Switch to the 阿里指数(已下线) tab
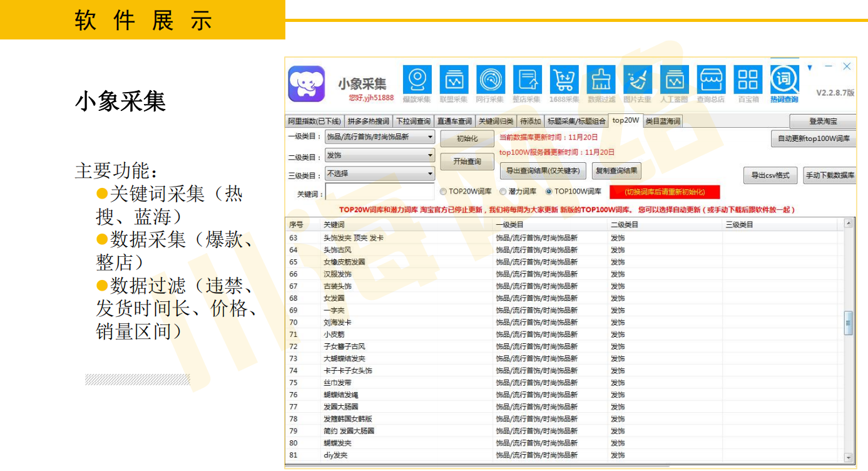This screenshot has height=471, width=868. click(x=315, y=122)
